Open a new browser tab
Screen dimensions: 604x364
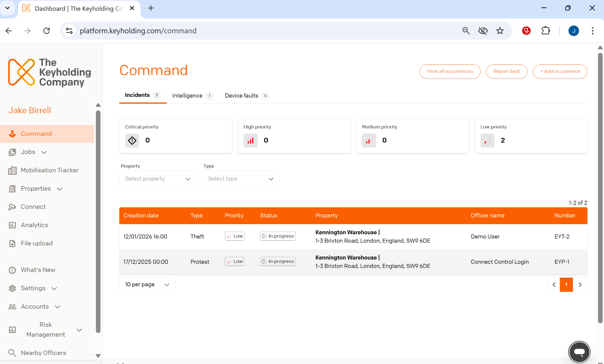tap(151, 8)
